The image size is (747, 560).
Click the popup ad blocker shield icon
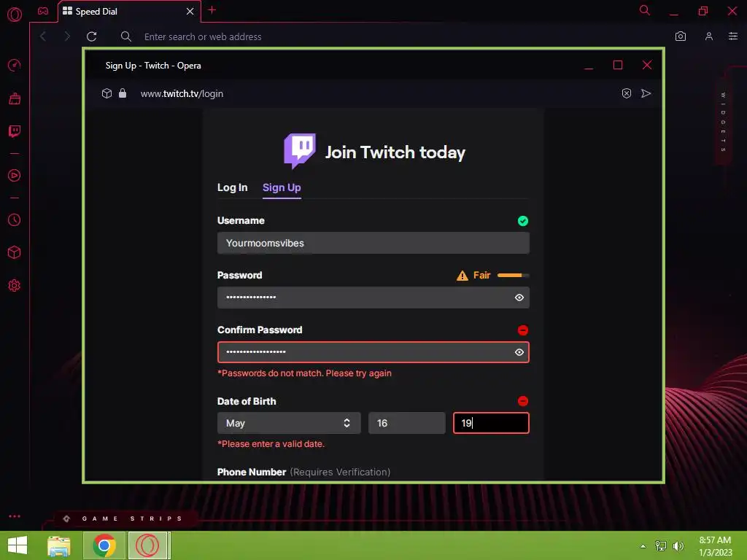point(627,93)
